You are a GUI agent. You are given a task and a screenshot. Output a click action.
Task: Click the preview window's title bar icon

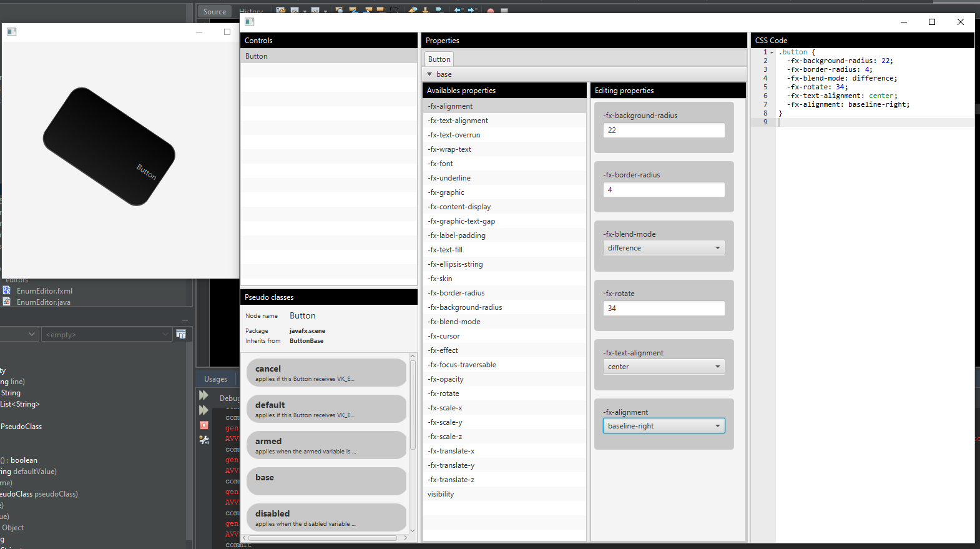(x=11, y=31)
